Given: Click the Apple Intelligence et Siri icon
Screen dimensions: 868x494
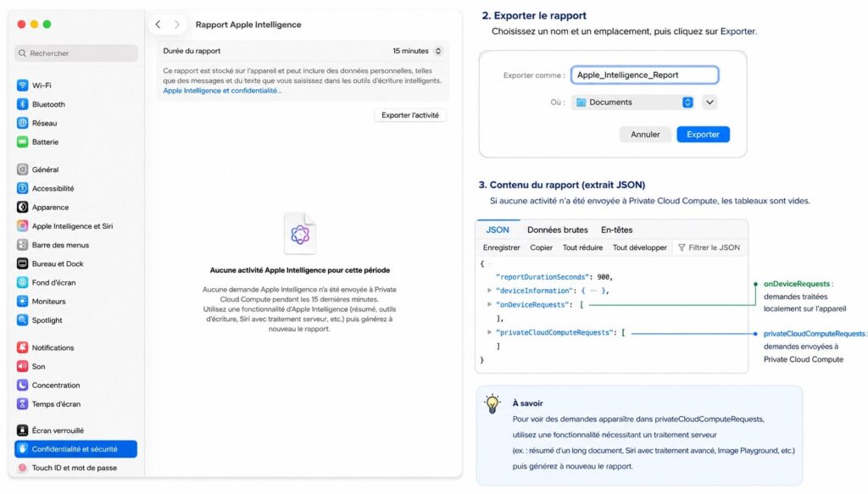Looking at the screenshot, I should pyautogui.click(x=22, y=225).
